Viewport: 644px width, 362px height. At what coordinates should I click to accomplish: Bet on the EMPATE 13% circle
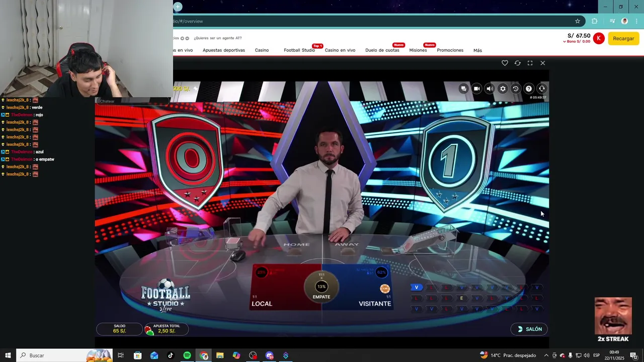tap(321, 287)
